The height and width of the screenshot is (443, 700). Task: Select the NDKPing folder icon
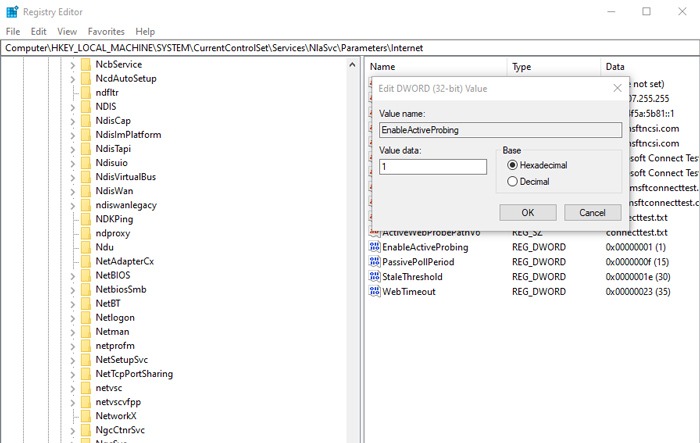pyautogui.click(x=86, y=219)
